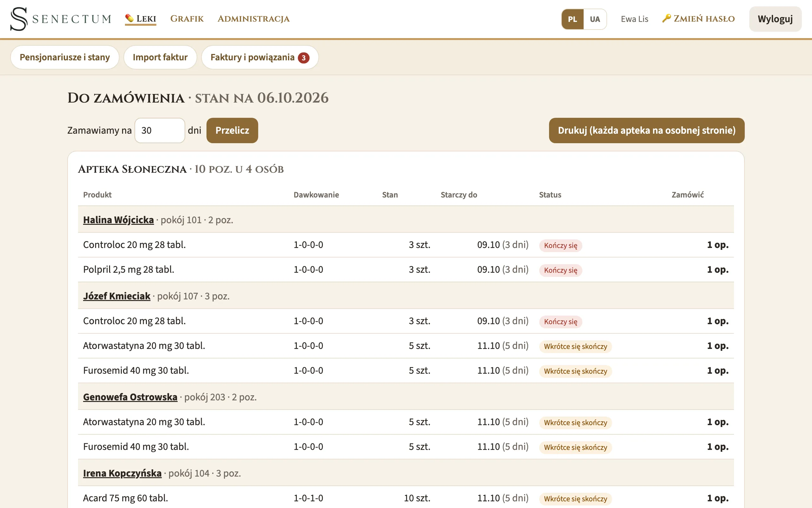The image size is (812, 508).
Task: Click Acard 75 mg 60 tabl.
Action: coord(126,498)
